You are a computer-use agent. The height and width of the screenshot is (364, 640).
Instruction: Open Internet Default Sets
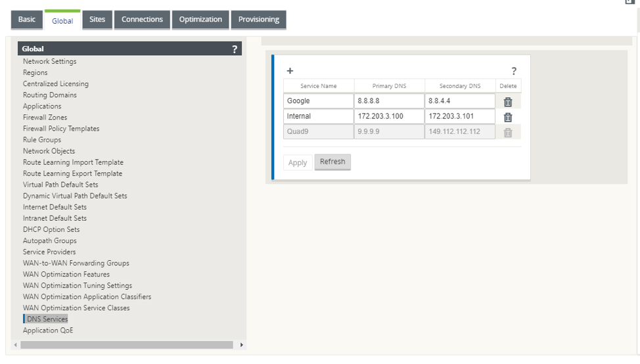(x=55, y=208)
